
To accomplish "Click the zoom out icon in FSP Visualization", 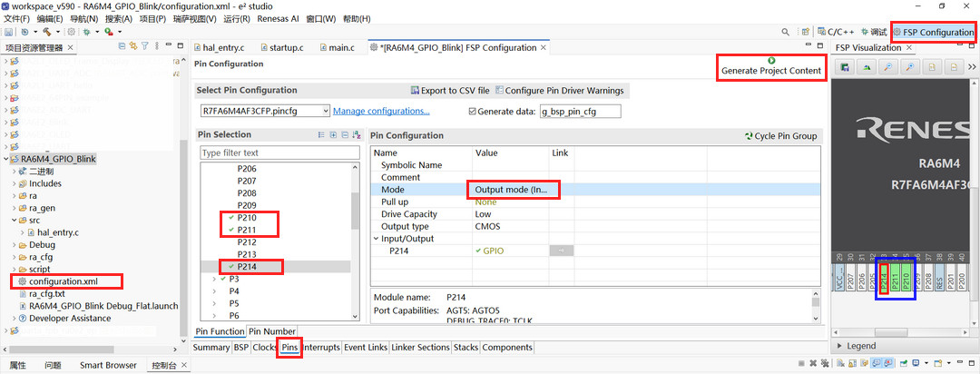I will 887,67.
